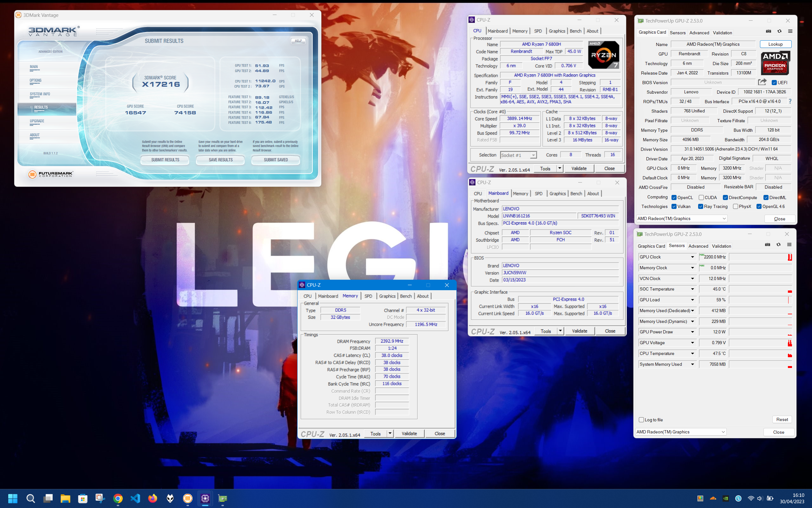The width and height of the screenshot is (812, 508).
Task: Expand the GPU Load sensor dropdown
Action: (692, 300)
